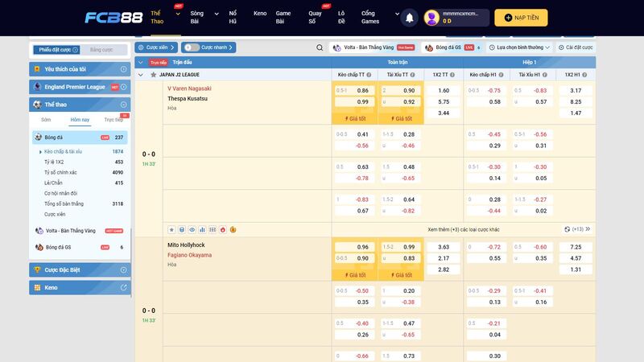Star the JAPAN J2 LEAGUE favorite icon
The image size is (644, 362).
click(154, 75)
